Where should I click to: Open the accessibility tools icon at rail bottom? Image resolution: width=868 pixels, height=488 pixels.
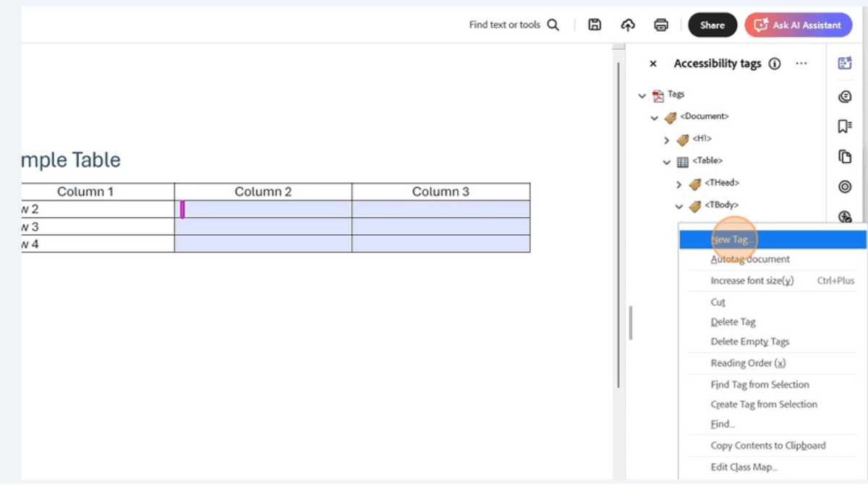(x=844, y=215)
